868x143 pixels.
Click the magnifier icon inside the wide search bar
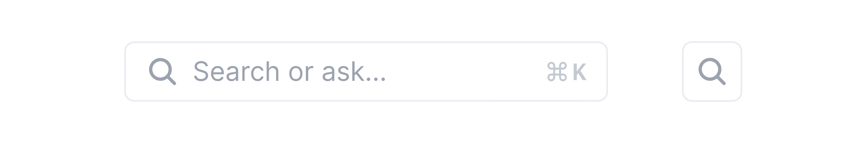(162, 71)
